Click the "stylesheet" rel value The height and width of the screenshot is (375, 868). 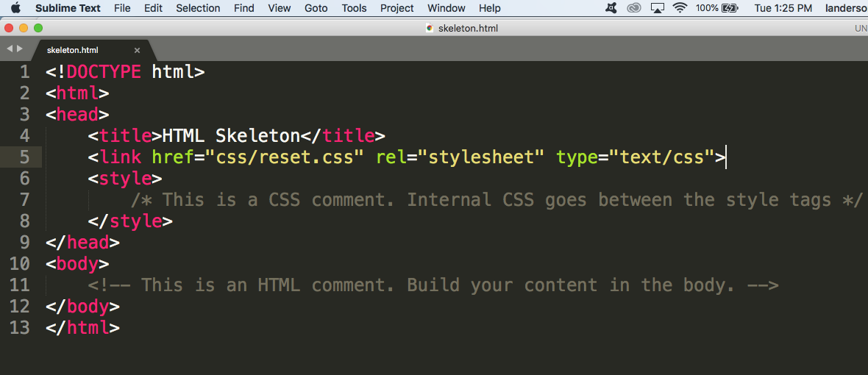[480, 157]
